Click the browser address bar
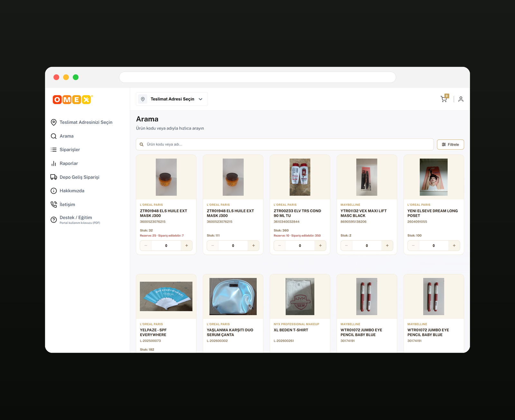 (257, 77)
